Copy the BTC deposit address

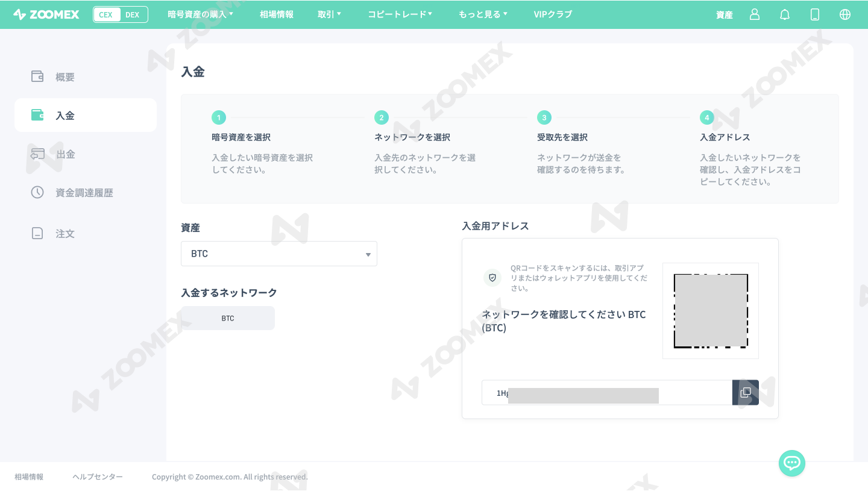point(746,392)
